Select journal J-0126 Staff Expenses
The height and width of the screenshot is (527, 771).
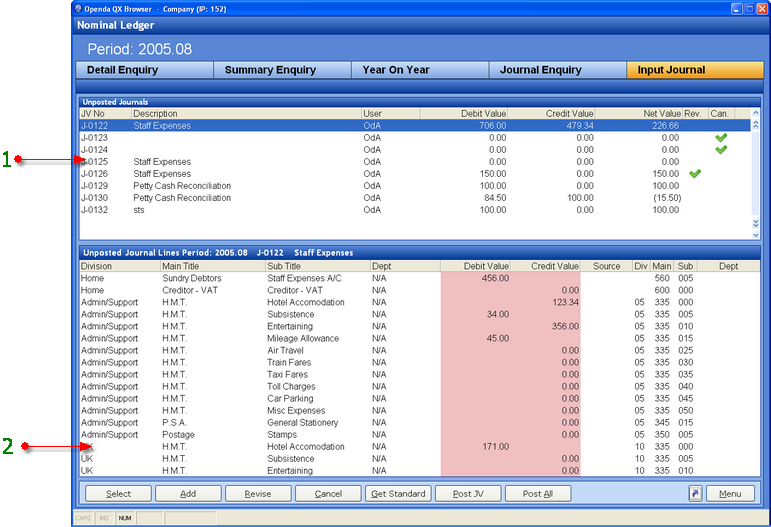[x=415, y=174]
